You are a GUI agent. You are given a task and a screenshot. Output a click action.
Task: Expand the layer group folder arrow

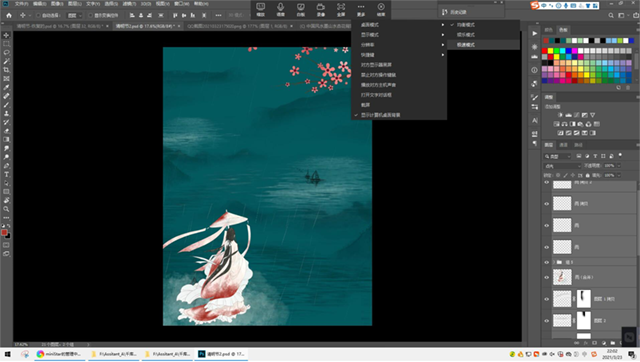554,262
